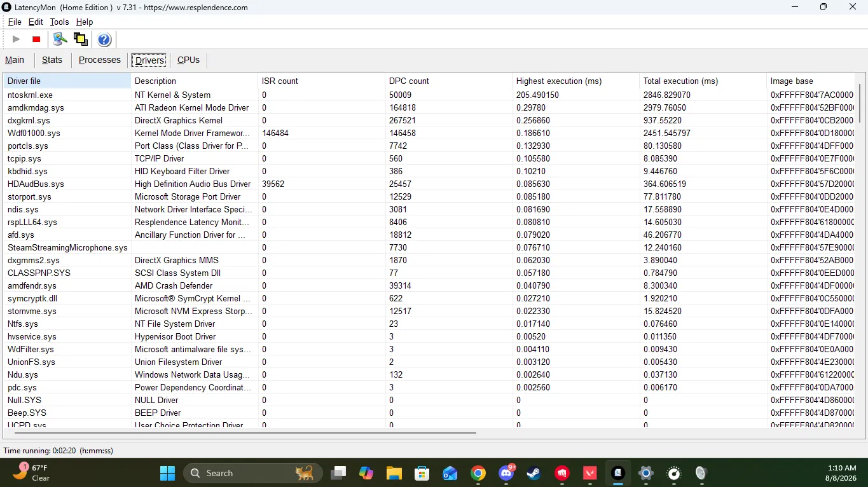Viewport: 868px width, 487px height.
Task: Sort by Highest execution (ms) column header
Action: click(x=576, y=81)
